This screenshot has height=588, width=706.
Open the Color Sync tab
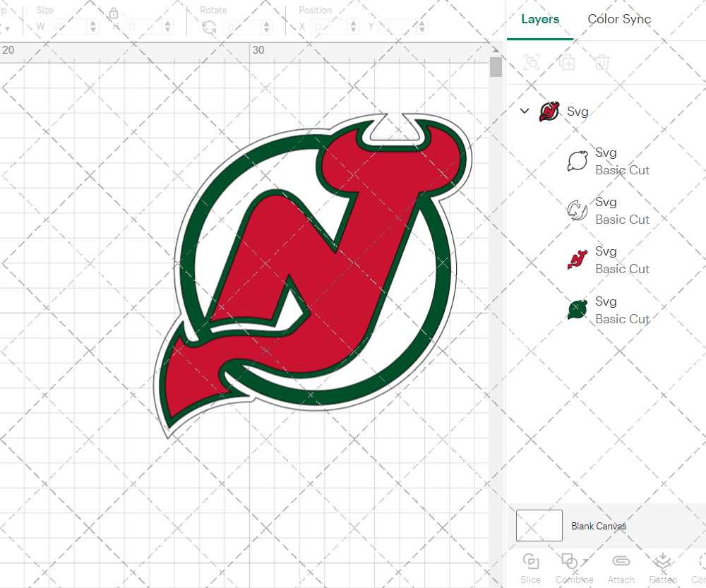(619, 19)
